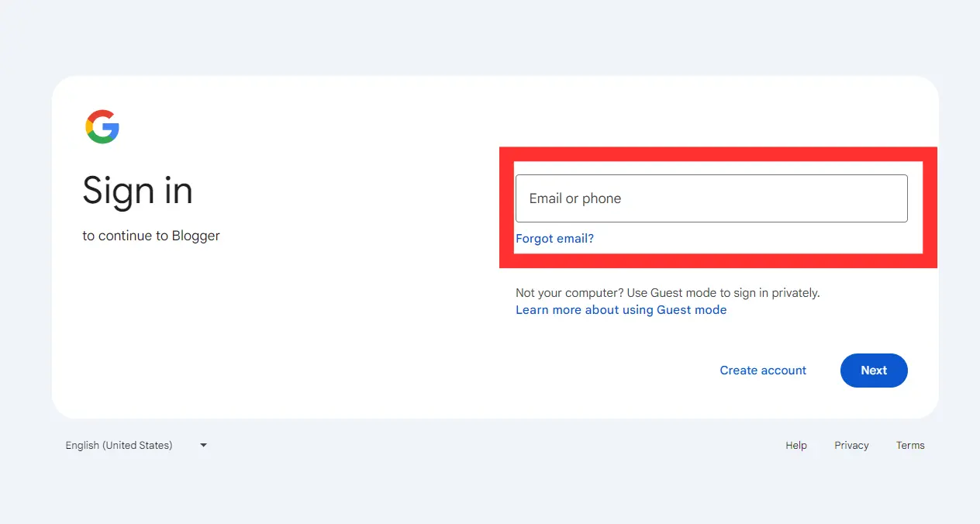Screen dimensions: 980x524
Task: Open the Terms page
Action: tap(909, 445)
